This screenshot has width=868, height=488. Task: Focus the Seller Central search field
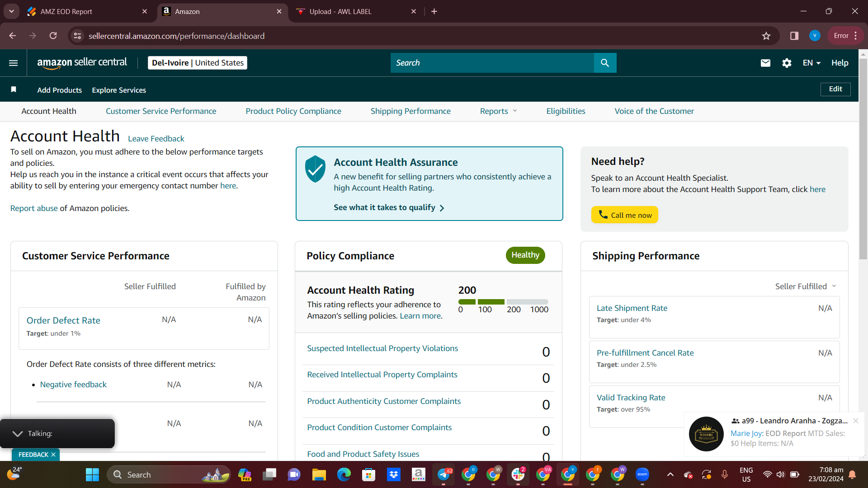pos(492,63)
